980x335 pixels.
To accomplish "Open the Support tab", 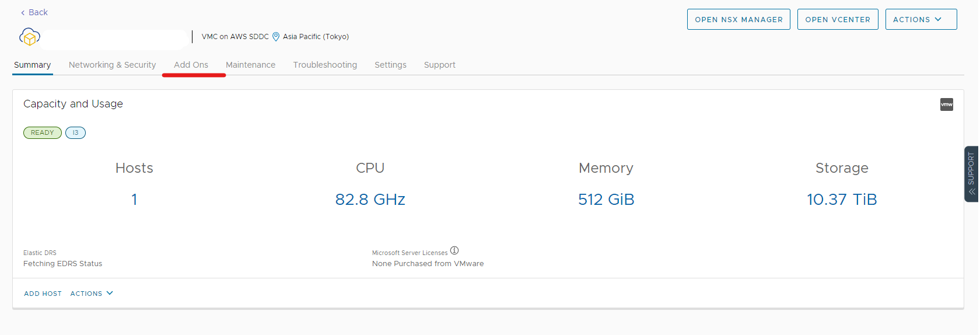I will pos(439,65).
